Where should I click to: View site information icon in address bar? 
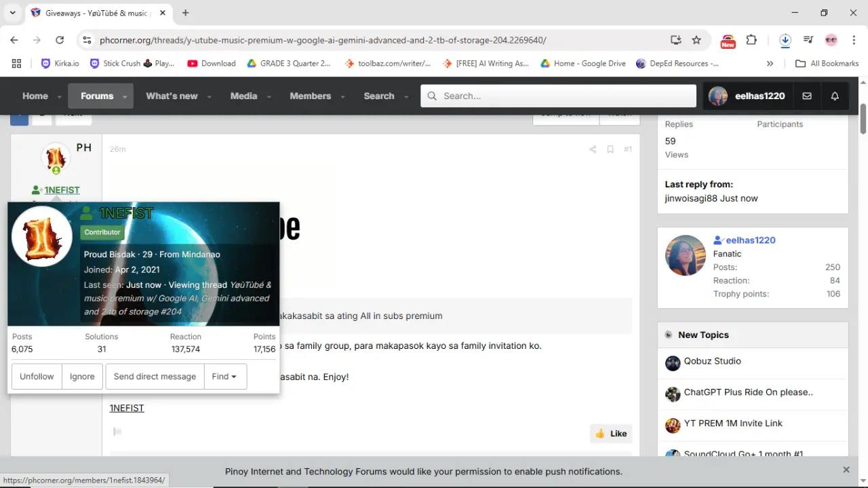pos(87,40)
